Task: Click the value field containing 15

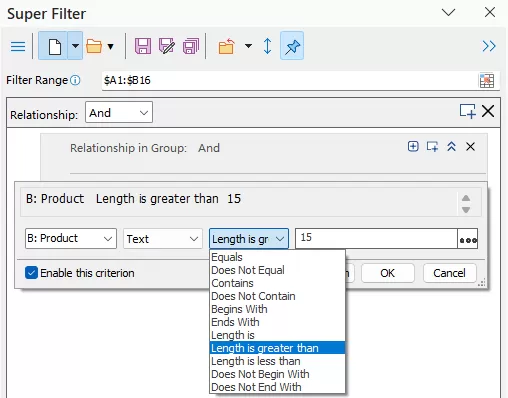Action: tap(376, 238)
